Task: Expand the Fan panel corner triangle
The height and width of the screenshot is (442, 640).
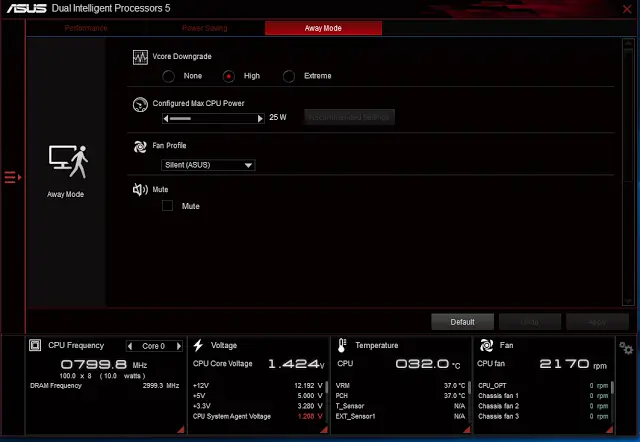Action: coord(609,429)
